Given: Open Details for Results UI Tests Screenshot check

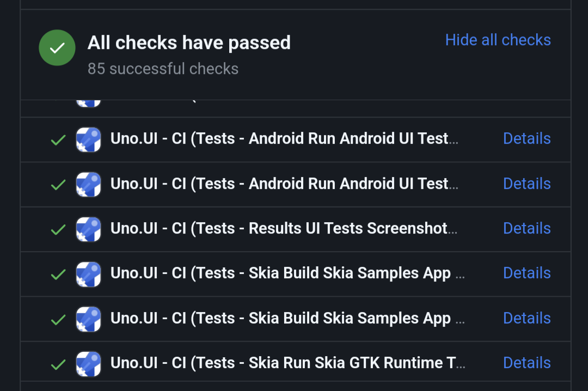Looking at the screenshot, I should coord(526,228).
